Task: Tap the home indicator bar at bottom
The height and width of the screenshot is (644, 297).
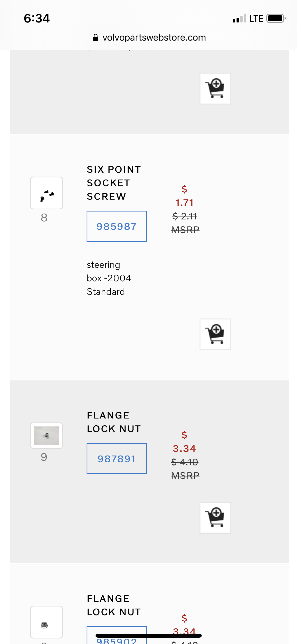Action: click(x=148, y=635)
